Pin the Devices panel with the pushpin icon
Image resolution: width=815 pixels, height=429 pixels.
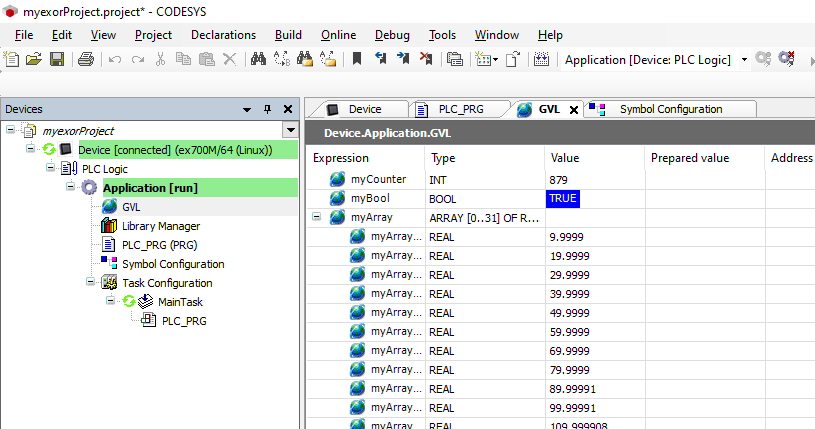click(267, 109)
